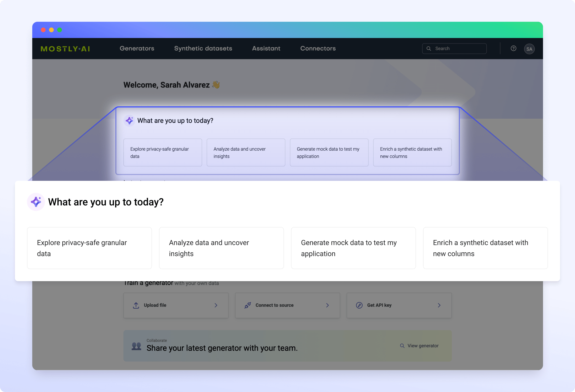Click 'Share your latest generator with your team.' text
The height and width of the screenshot is (392, 575).
click(x=222, y=348)
